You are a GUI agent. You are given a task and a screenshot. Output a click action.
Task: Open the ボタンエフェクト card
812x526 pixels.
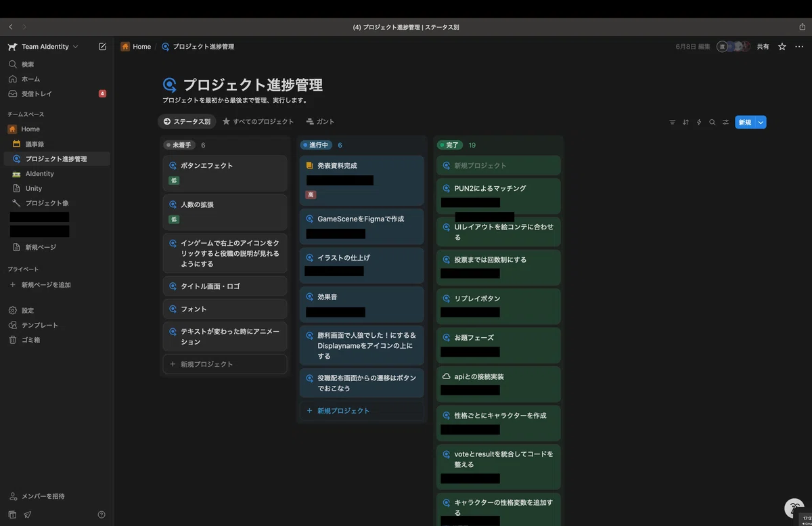tap(225, 173)
